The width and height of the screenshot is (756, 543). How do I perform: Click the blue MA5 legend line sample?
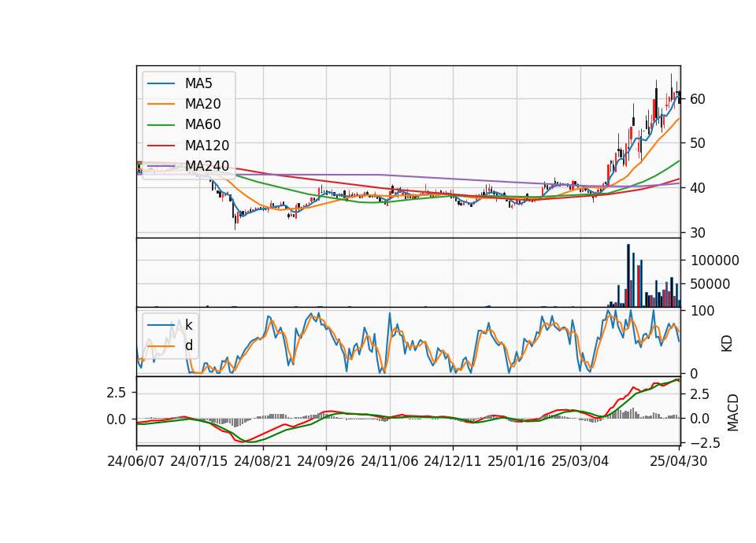point(161,83)
